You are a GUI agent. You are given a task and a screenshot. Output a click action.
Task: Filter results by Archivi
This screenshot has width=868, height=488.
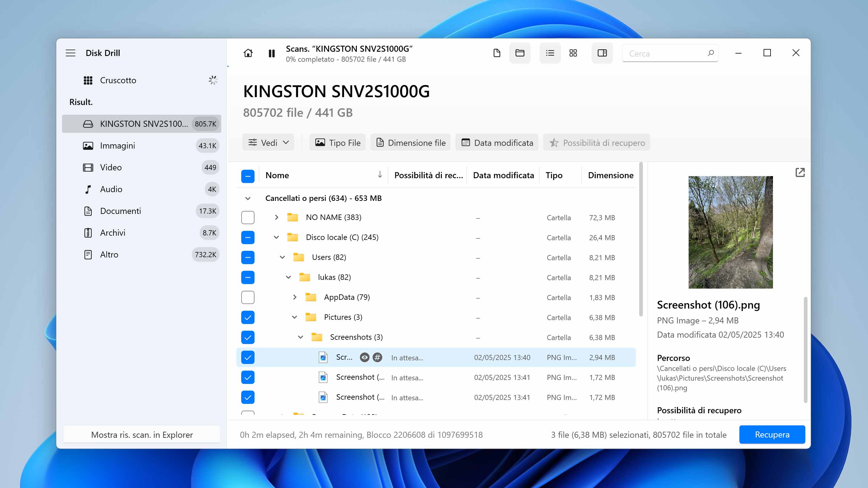pyautogui.click(x=142, y=233)
